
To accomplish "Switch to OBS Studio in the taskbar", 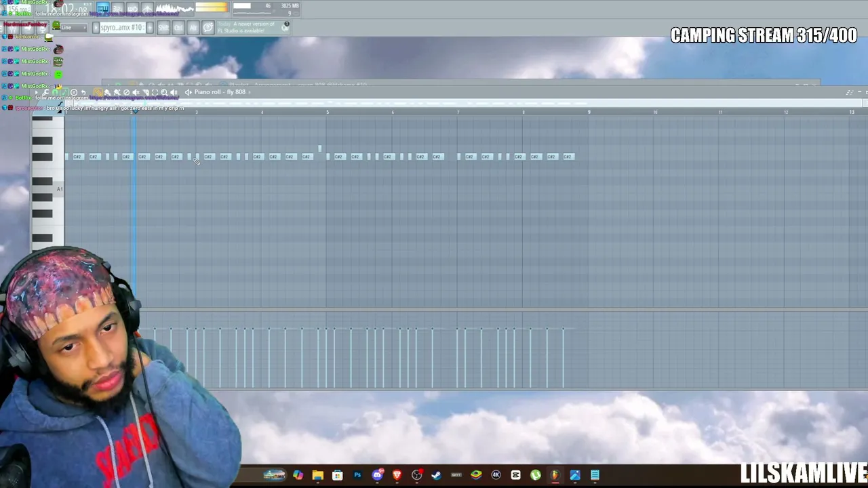I will point(416,475).
